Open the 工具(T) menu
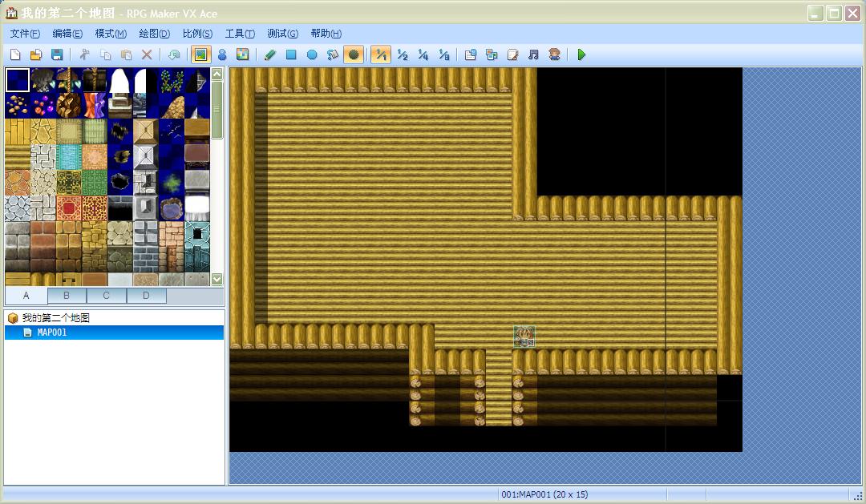This screenshot has width=866, height=504. point(240,34)
